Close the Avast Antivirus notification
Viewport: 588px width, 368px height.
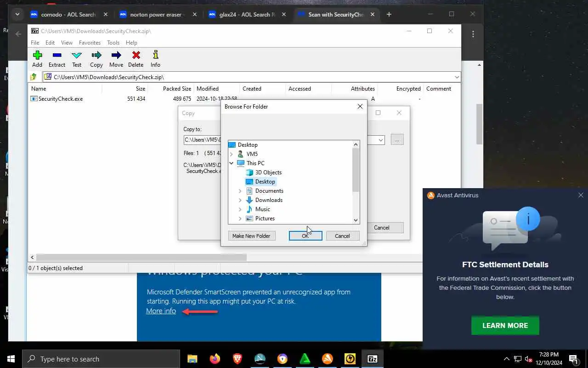[581, 195]
